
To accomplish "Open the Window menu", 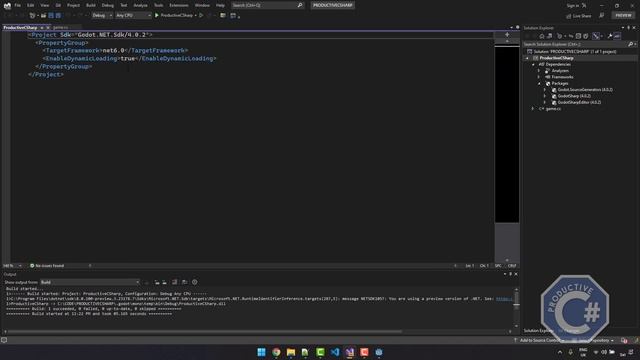I will pos(202,5).
